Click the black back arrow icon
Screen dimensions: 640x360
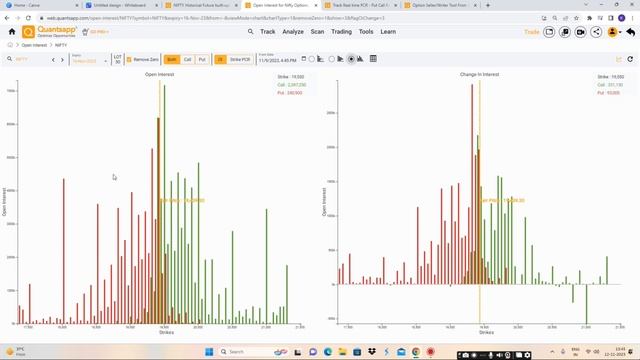click(x=631, y=32)
